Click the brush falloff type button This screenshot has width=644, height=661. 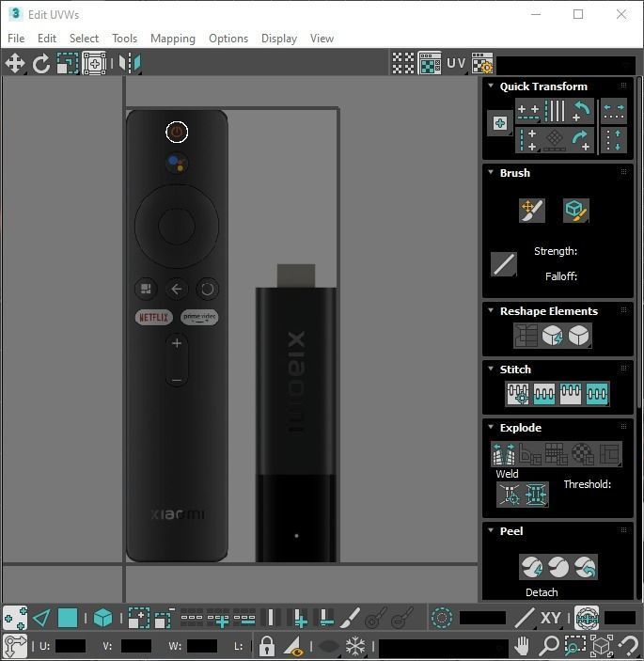504,264
